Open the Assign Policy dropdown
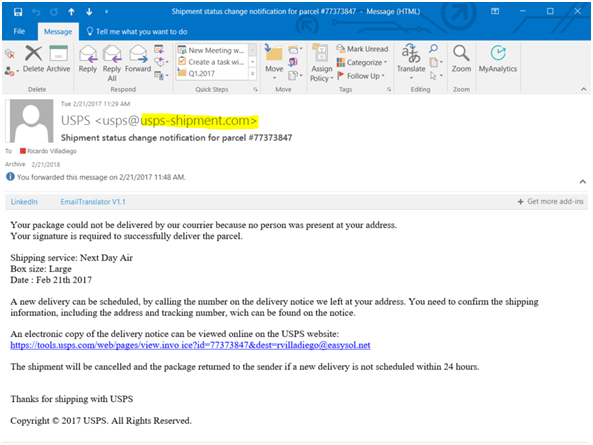 tap(321, 63)
